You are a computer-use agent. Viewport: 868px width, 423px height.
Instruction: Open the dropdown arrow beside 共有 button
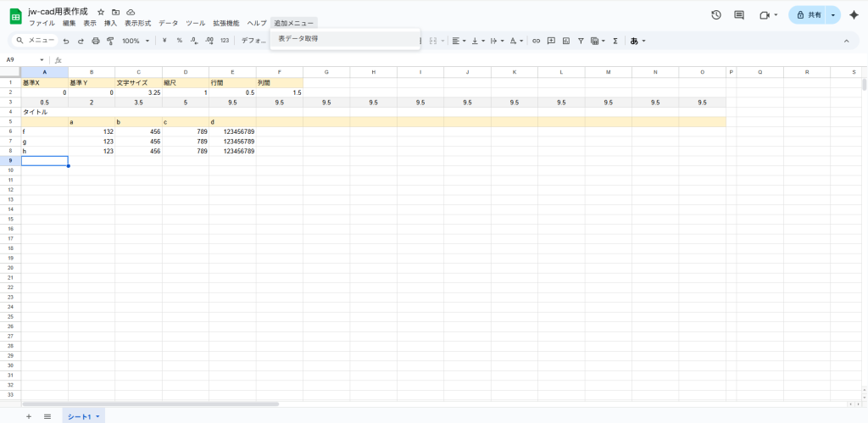pyautogui.click(x=832, y=15)
